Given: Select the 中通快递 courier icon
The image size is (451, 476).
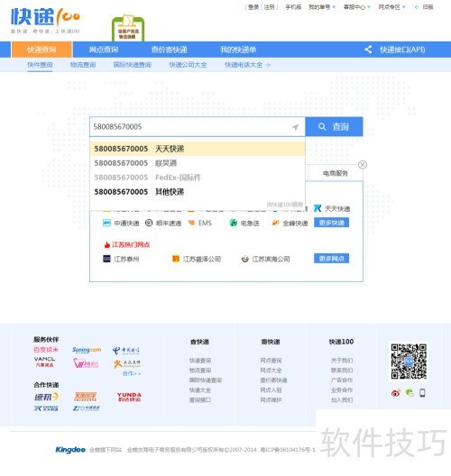Looking at the screenshot, I should (x=106, y=223).
